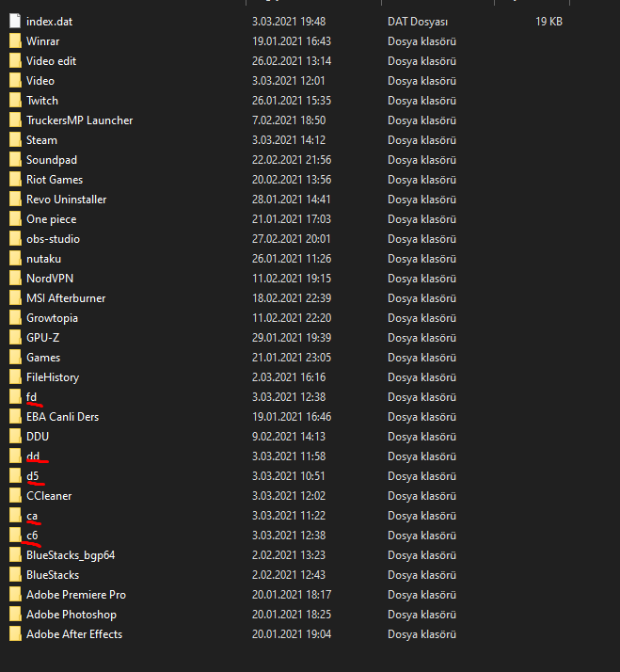Viewport: 620px width, 672px height.
Task: Select the GPU-Z folder icon
Action: [x=15, y=337]
